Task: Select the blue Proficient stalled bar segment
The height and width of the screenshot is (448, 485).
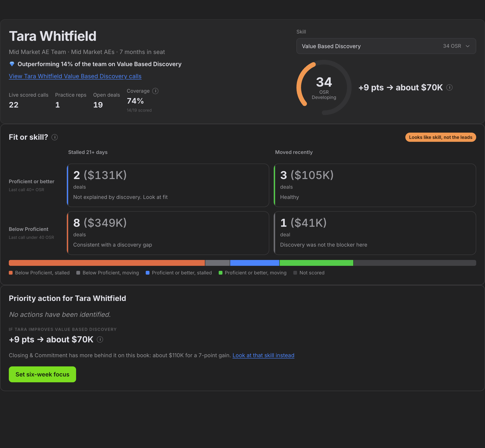Action: click(x=255, y=263)
